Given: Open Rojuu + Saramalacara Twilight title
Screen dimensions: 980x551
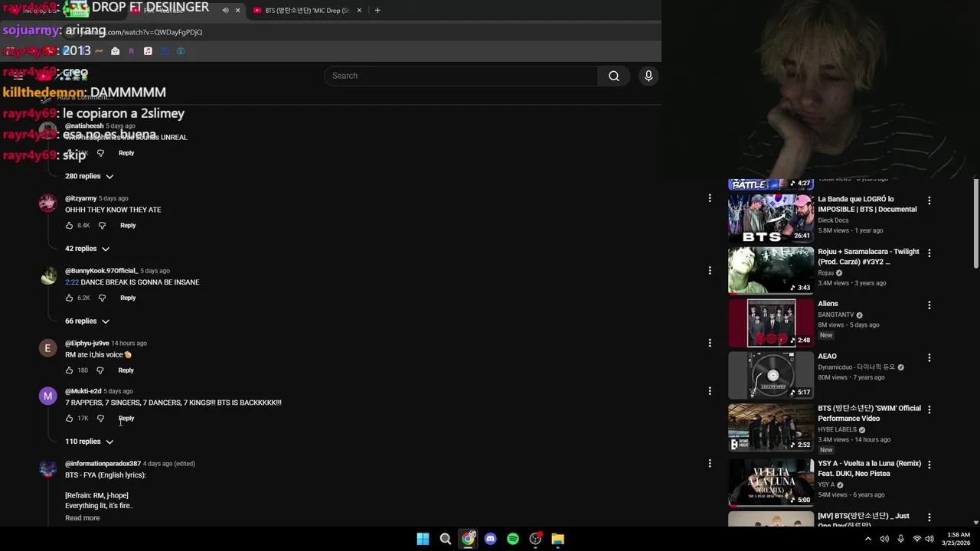Looking at the screenshot, I should (x=868, y=257).
